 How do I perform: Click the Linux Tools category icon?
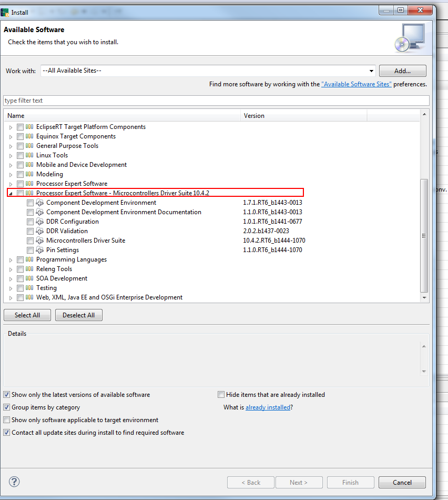[29, 155]
